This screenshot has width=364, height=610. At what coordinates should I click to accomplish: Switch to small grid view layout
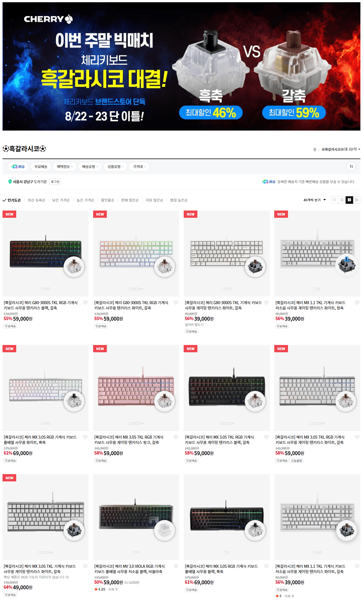pyautogui.click(x=342, y=200)
